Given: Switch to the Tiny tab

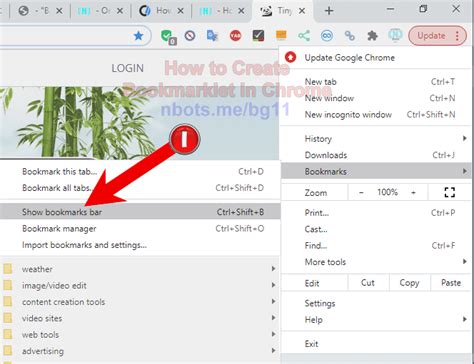Looking at the screenshot, I should tap(283, 11).
